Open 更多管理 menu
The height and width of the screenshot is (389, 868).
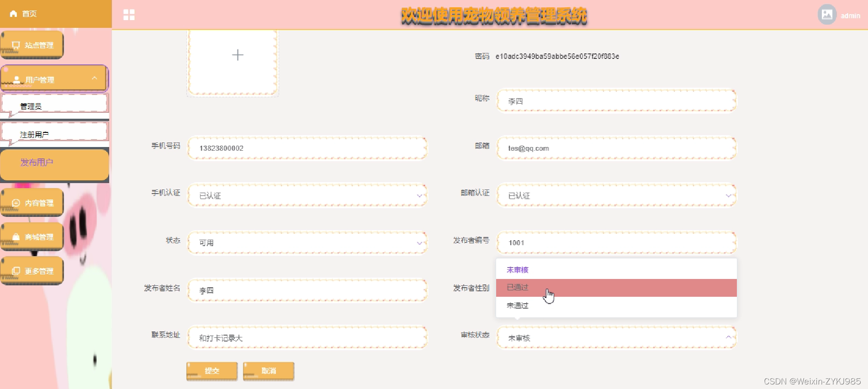(x=32, y=271)
